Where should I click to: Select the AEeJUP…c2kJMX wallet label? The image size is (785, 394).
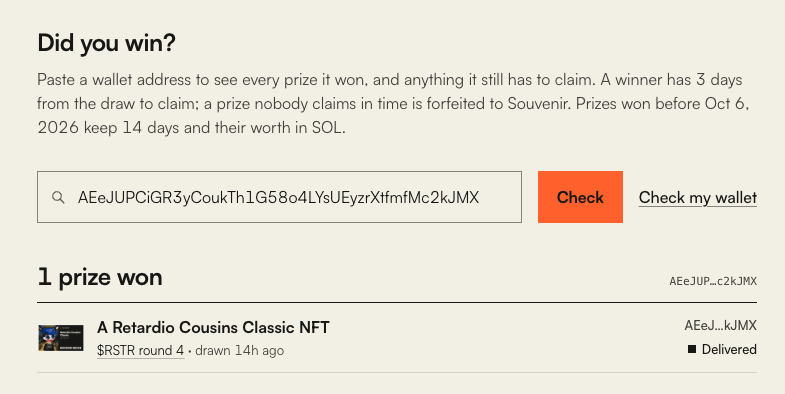[x=713, y=281]
